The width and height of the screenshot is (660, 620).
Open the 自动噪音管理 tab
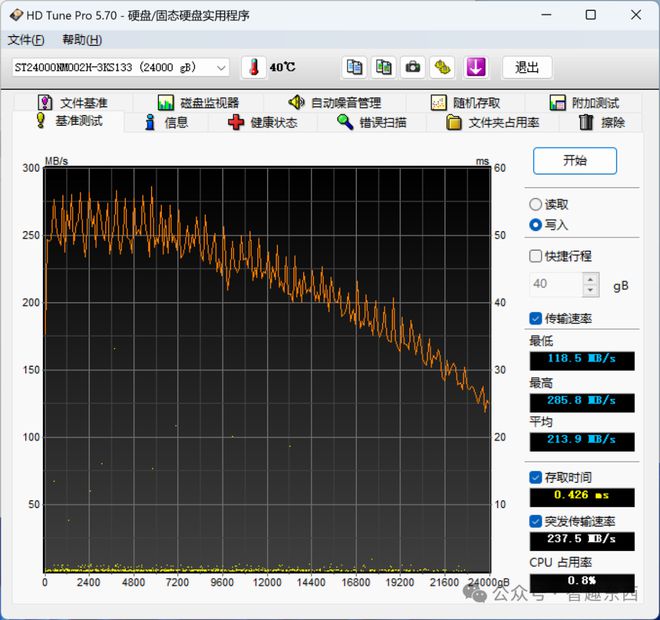tap(335, 103)
